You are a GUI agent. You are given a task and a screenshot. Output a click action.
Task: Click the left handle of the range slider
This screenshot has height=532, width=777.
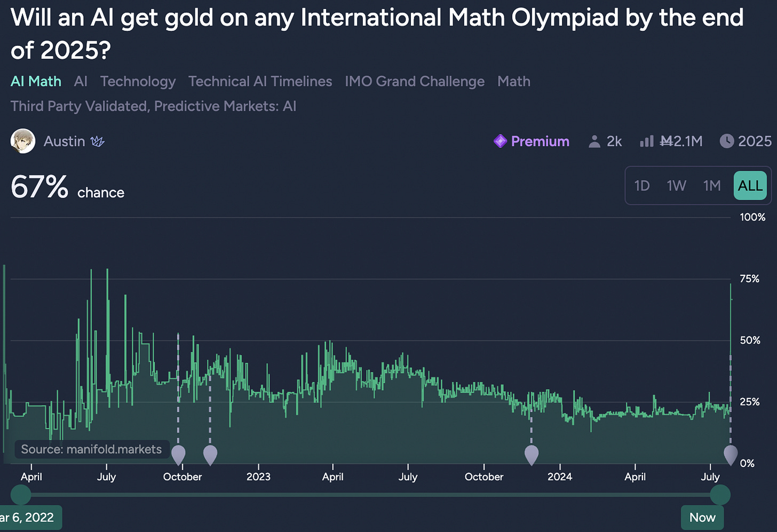pos(21,495)
